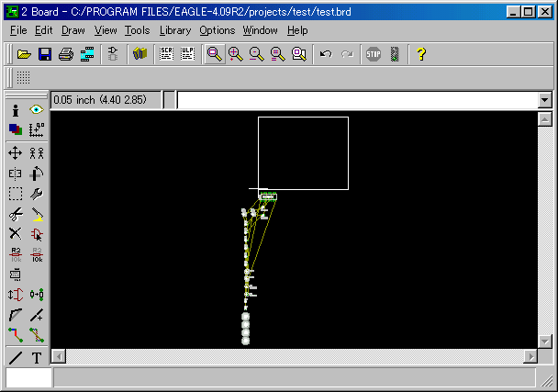
Task: Select the Mirror tool
Action: click(16, 174)
